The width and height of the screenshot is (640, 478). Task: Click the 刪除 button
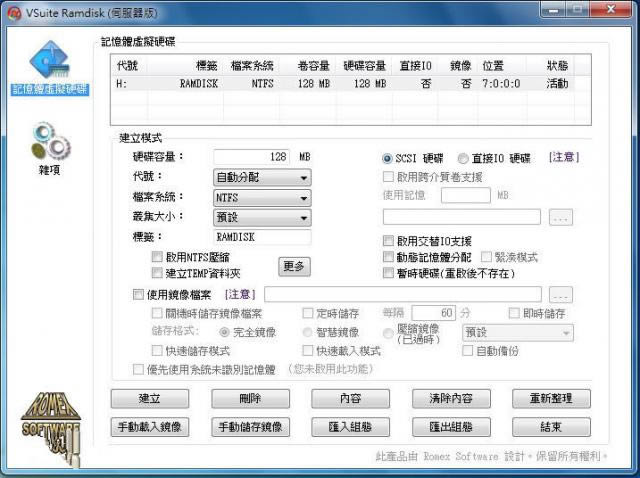coord(250,398)
